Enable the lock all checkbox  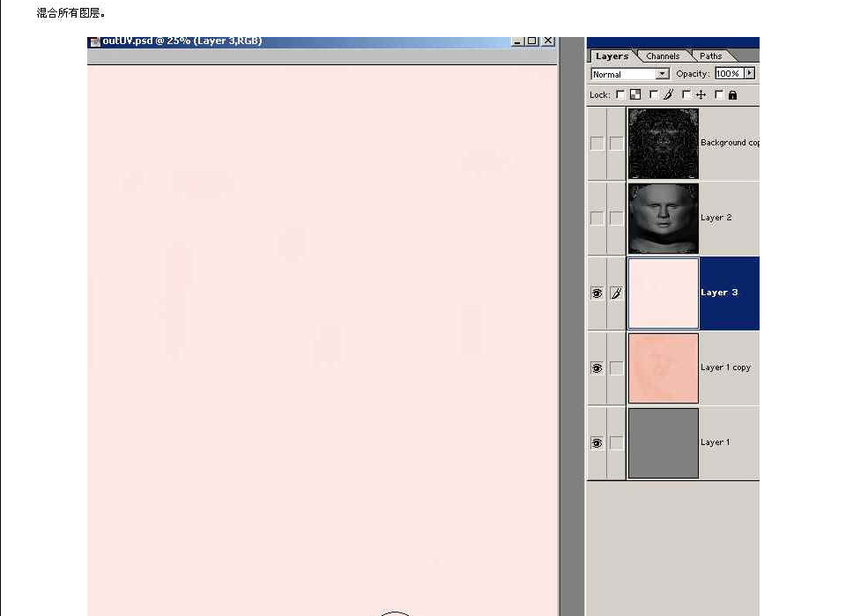click(719, 94)
